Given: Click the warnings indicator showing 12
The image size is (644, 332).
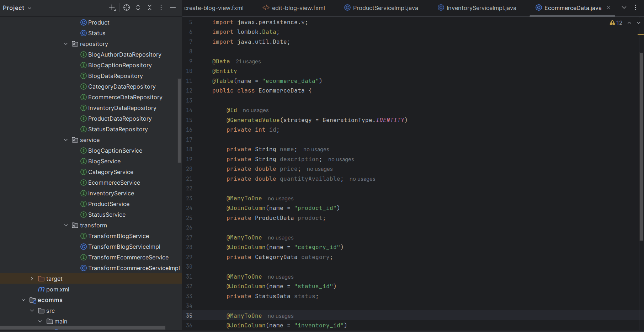Looking at the screenshot, I should (616, 23).
